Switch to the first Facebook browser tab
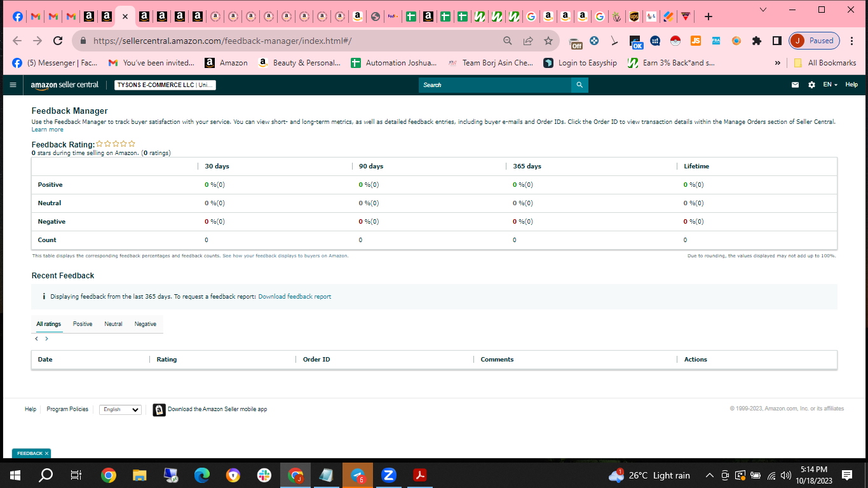Screen dimensions: 868x488 (18, 17)
